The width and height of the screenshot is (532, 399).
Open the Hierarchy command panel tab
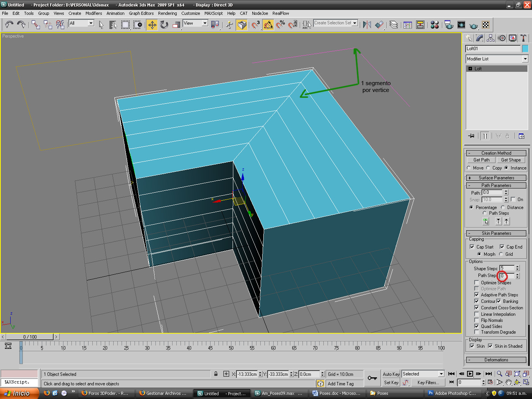click(x=491, y=38)
